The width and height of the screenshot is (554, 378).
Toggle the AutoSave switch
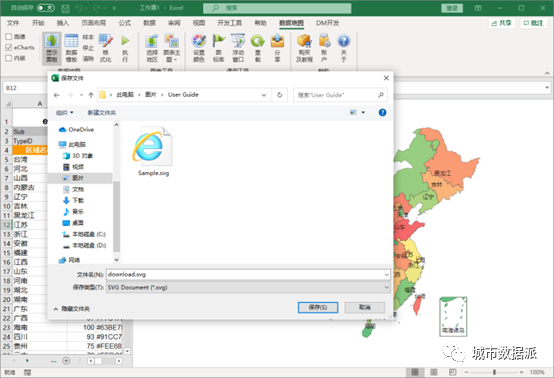tap(46, 8)
